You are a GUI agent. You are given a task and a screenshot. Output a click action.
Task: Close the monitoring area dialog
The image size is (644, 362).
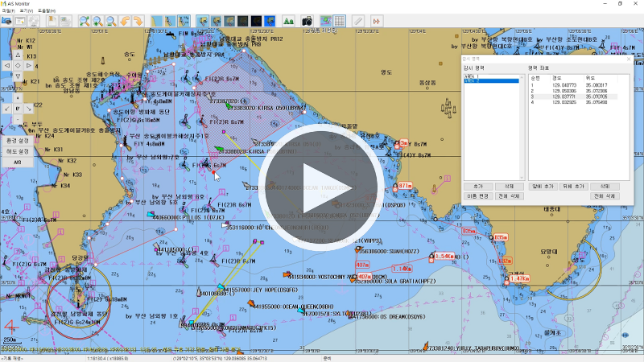[628, 59]
